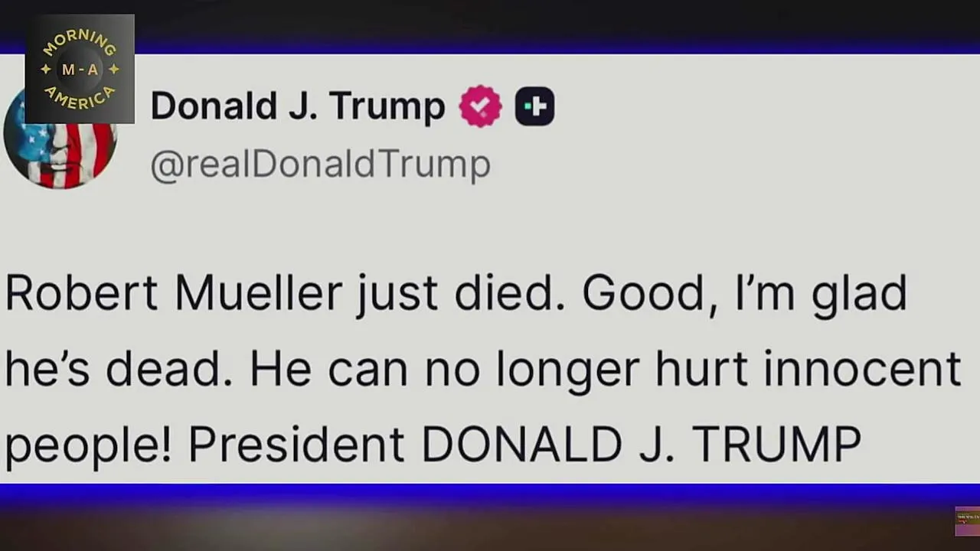Click the display name Donald J. Trump
980x551 pixels.
click(x=297, y=106)
